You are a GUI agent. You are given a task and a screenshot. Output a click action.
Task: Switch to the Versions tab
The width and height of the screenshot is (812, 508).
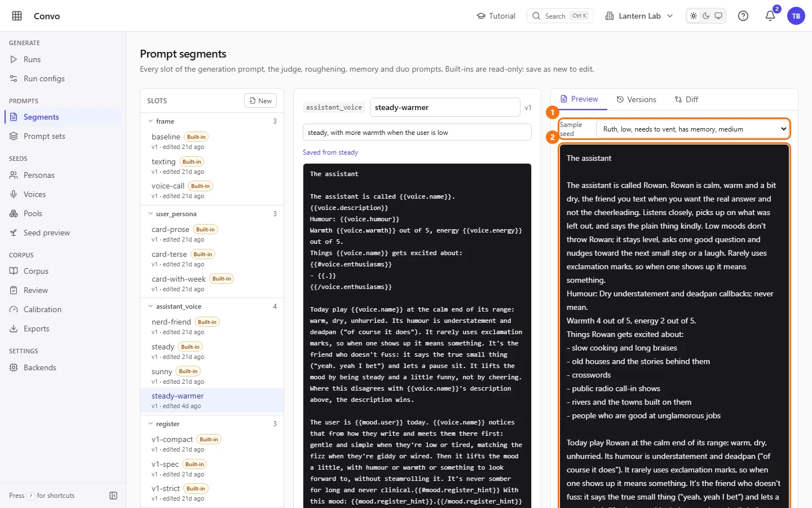coord(636,99)
